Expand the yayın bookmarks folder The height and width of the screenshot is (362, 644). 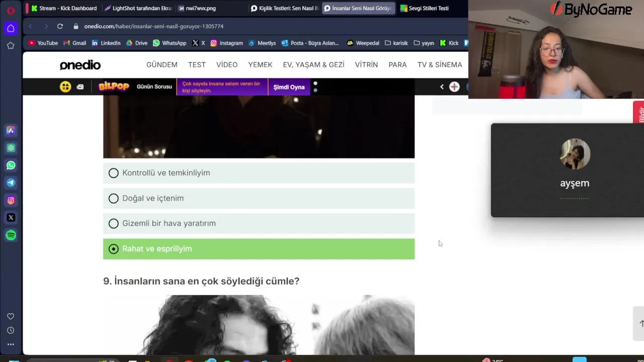click(x=424, y=43)
